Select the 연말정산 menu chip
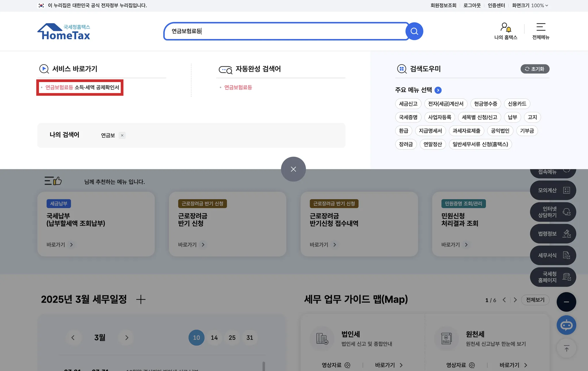Screen dimensions: 588x371 pyautogui.click(x=432, y=144)
